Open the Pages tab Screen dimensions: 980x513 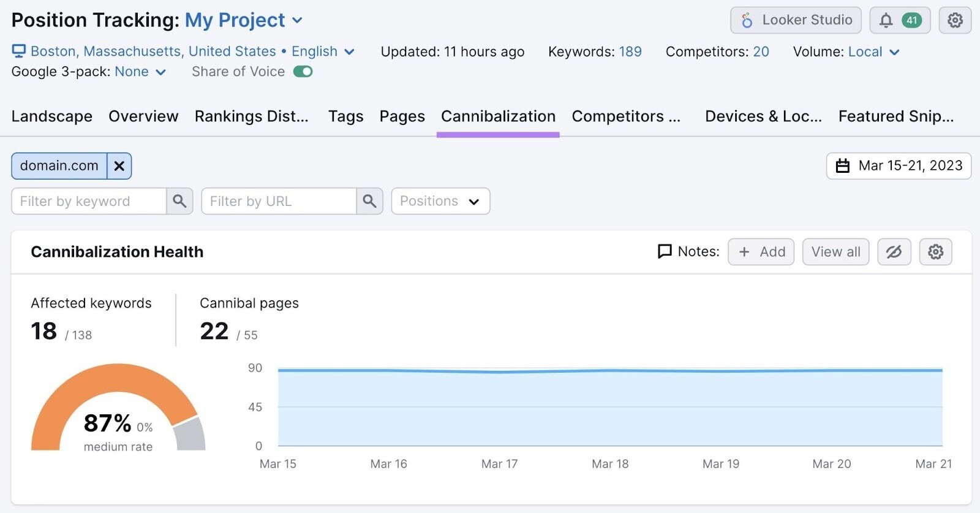click(402, 116)
